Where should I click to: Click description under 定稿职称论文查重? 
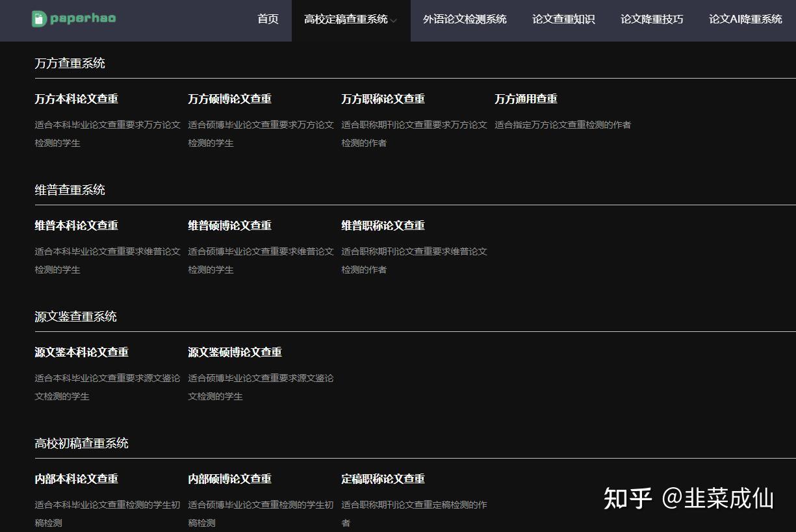click(x=415, y=514)
